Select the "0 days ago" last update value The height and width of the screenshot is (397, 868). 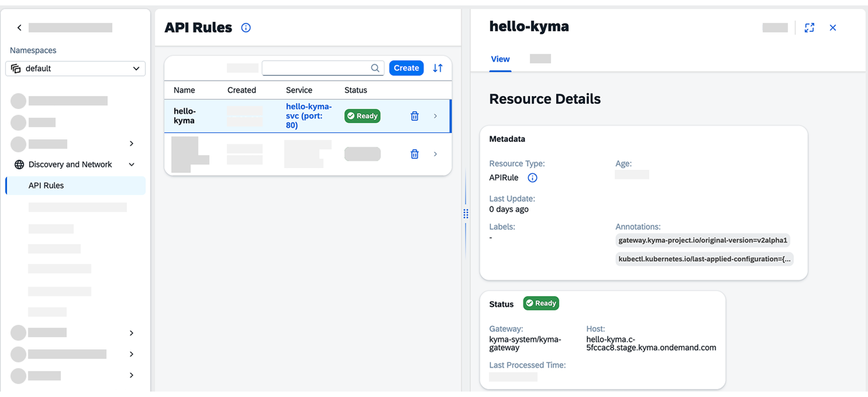click(509, 209)
